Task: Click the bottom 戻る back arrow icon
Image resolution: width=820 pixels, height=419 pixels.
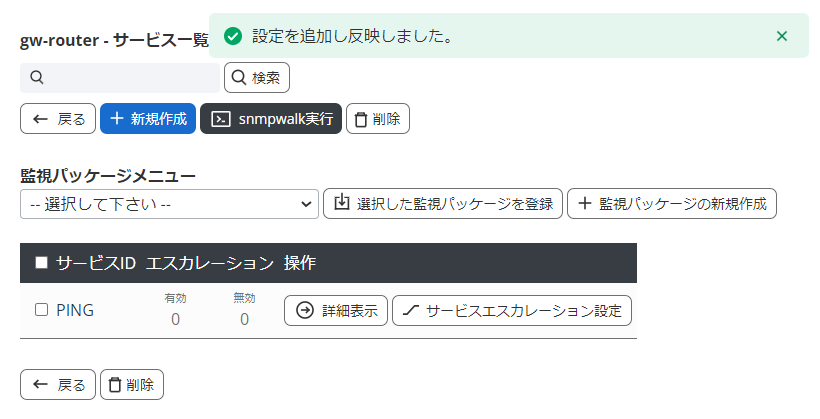Action: [41, 384]
